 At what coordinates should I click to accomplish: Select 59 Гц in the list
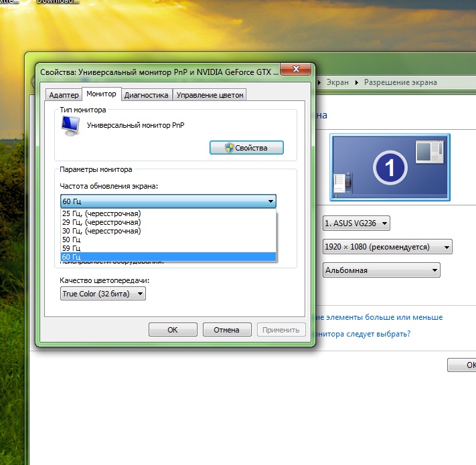pyautogui.click(x=72, y=248)
